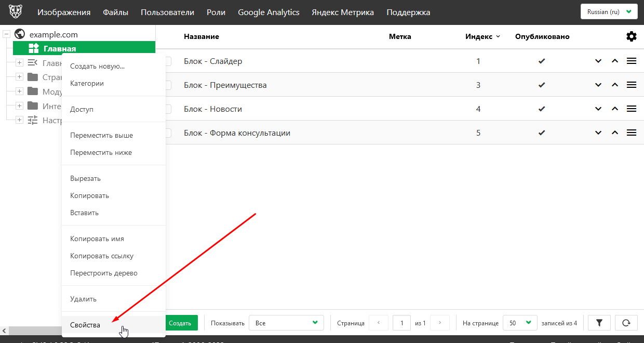Open the Russian (ru) language dropdown
Screen dimensions: 644x343
click(x=609, y=12)
